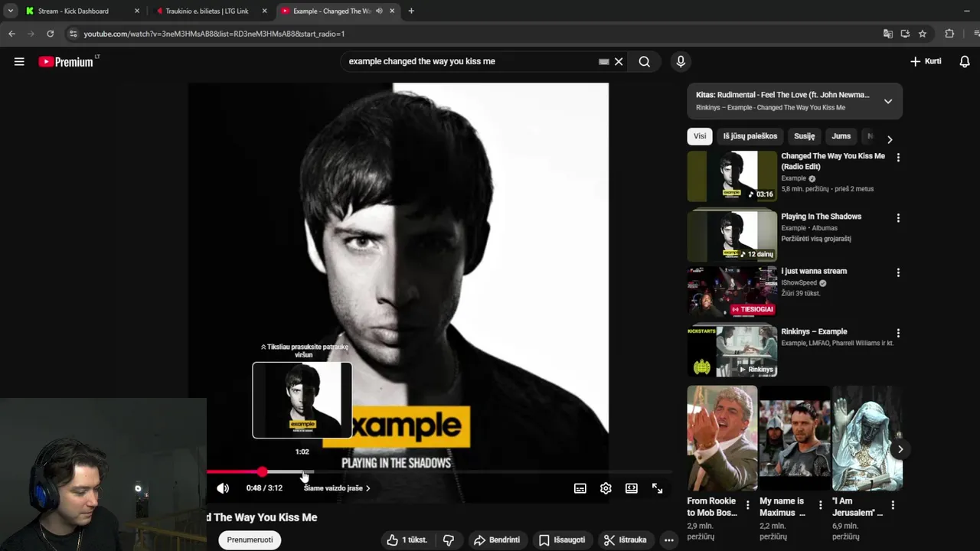Subscribe using the Prenumeruoti button
This screenshot has width=980, height=551.
tap(250, 540)
